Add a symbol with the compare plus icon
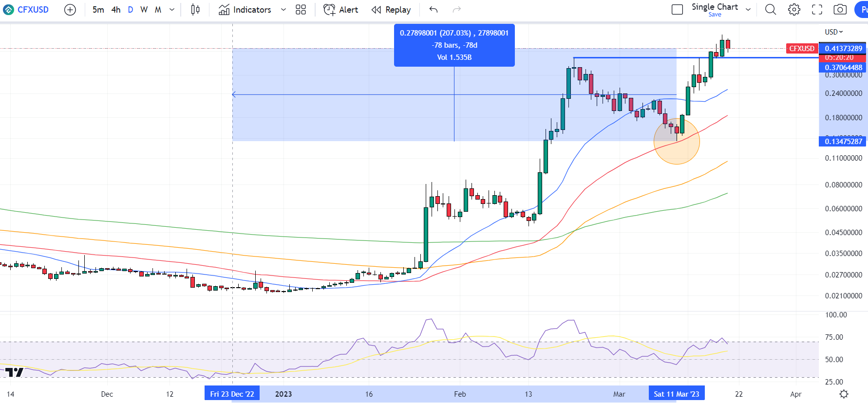The width and height of the screenshot is (868, 403). pyautogui.click(x=70, y=10)
